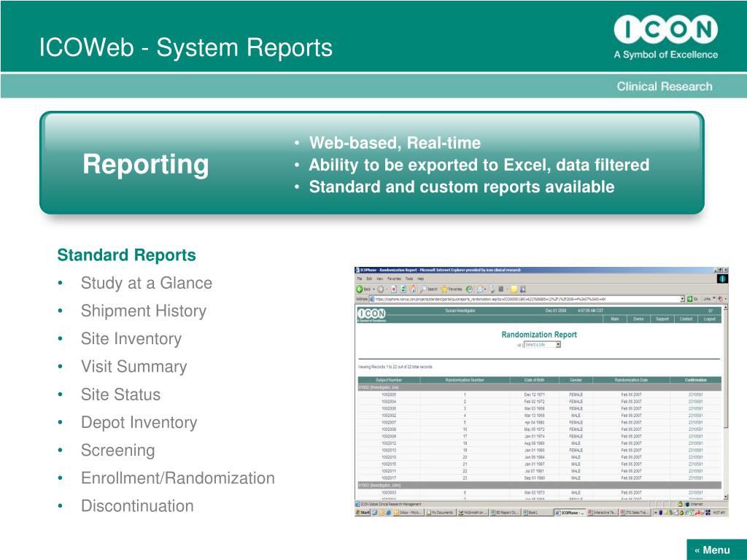The image size is (747, 560).
Task: Click the Support link in the header
Action: 662,319
